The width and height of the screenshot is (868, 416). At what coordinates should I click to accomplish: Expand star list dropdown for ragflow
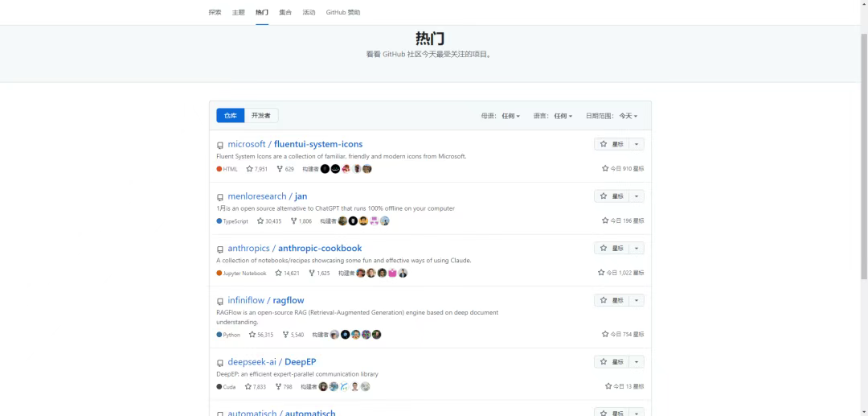point(636,300)
